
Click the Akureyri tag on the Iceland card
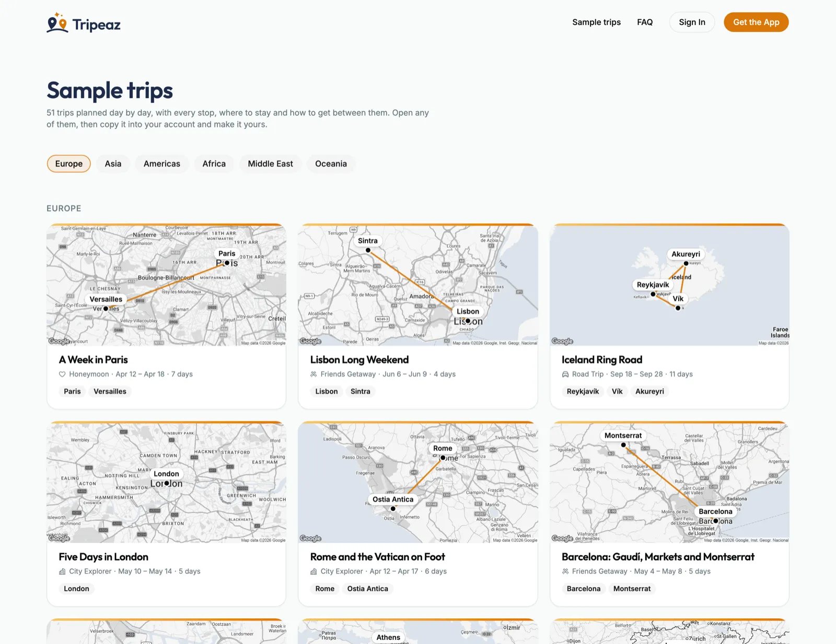tap(649, 392)
